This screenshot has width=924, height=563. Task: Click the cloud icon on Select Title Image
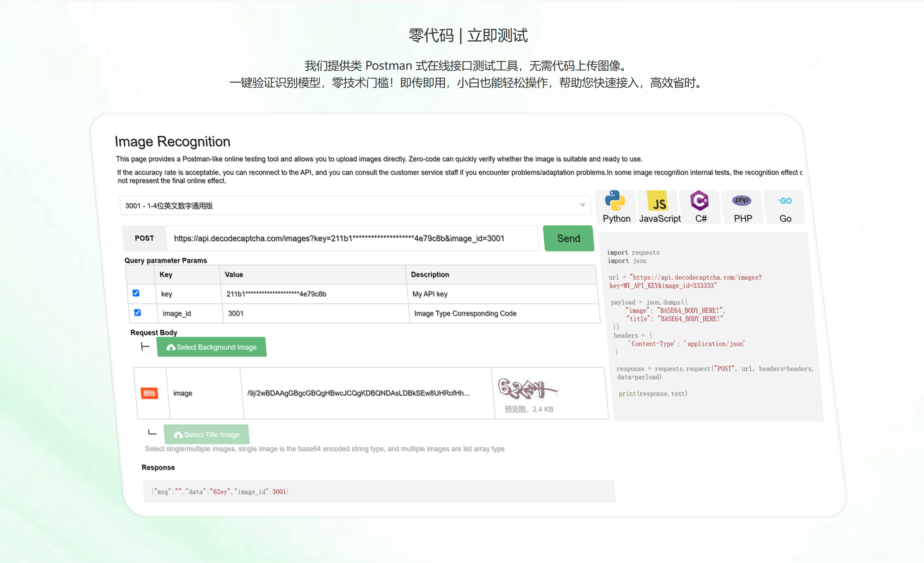[179, 435]
